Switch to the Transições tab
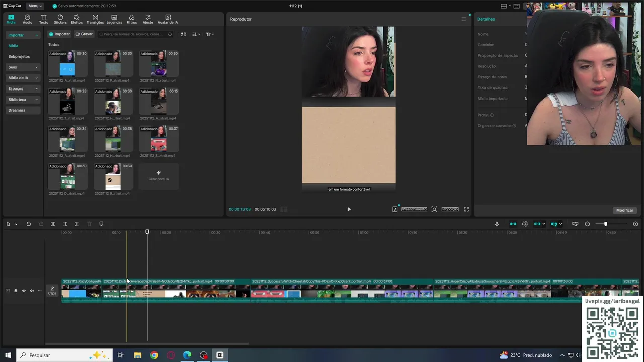 click(95, 19)
